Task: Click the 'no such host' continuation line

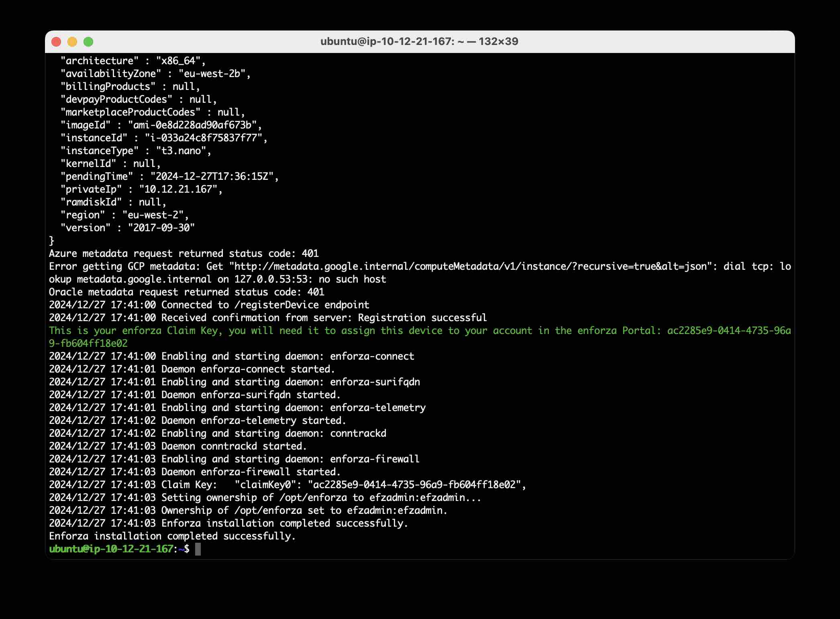Action: (218, 279)
